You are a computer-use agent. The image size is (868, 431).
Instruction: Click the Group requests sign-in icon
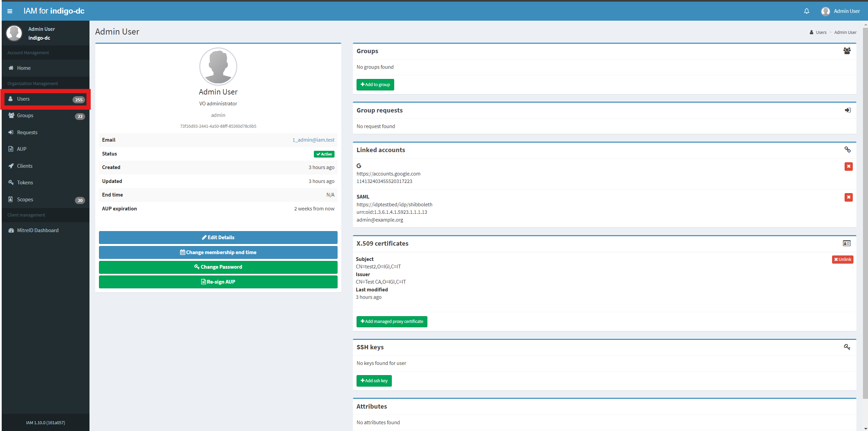click(847, 110)
